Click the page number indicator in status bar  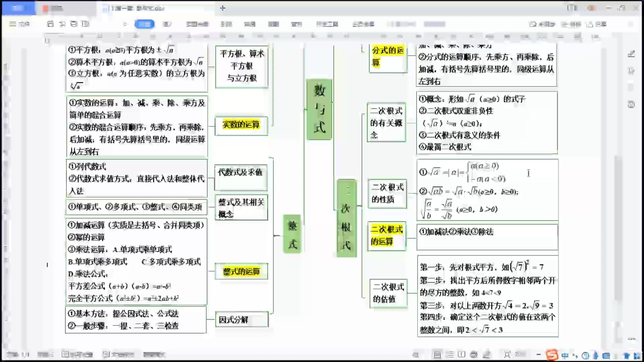click(x=18, y=354)
